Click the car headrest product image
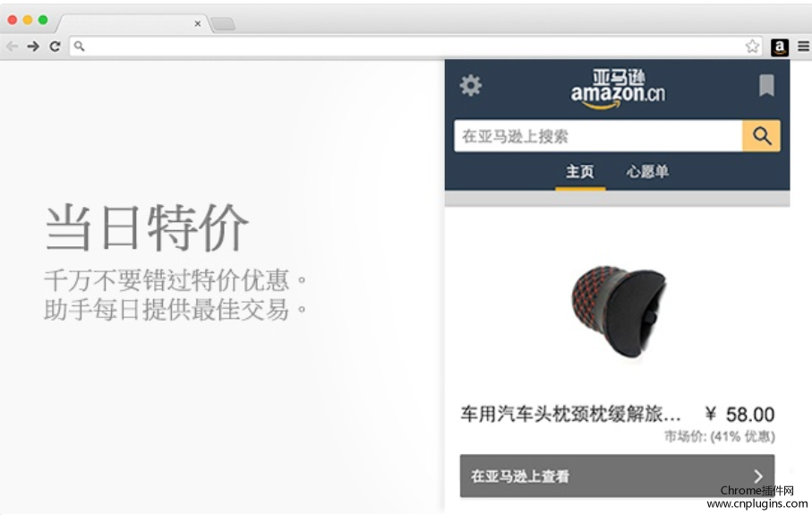 tap(619, 312)
